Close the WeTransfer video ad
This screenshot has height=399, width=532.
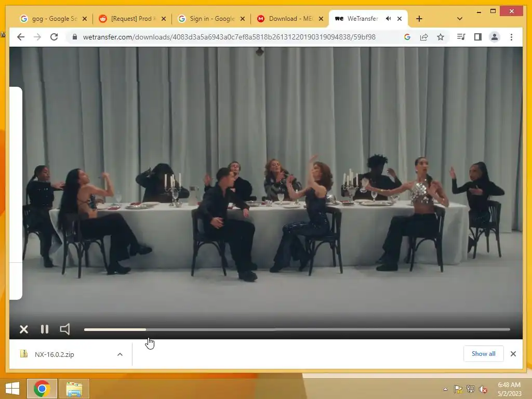click(x=24, y=329)
